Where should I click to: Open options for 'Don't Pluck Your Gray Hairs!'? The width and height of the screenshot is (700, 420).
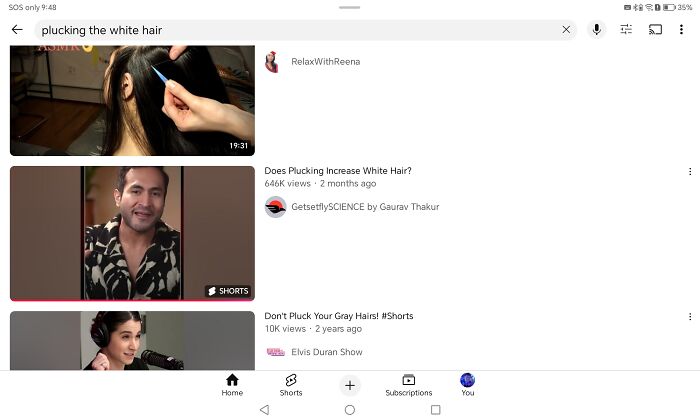pyautogui.click(x=689, y=317)
